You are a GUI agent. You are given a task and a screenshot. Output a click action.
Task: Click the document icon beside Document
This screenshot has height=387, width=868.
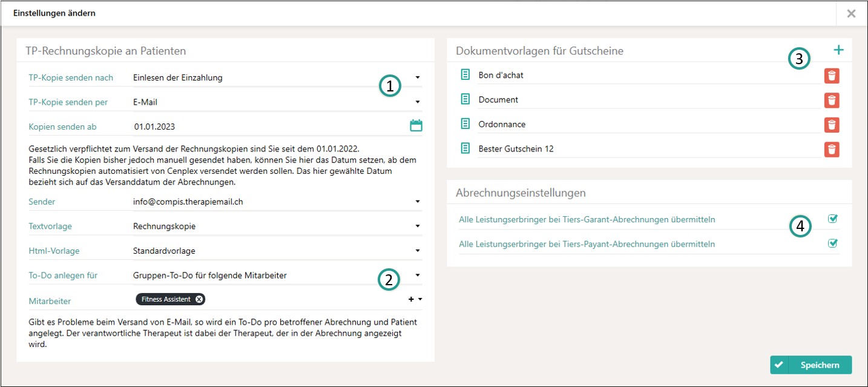coord(465,99)
